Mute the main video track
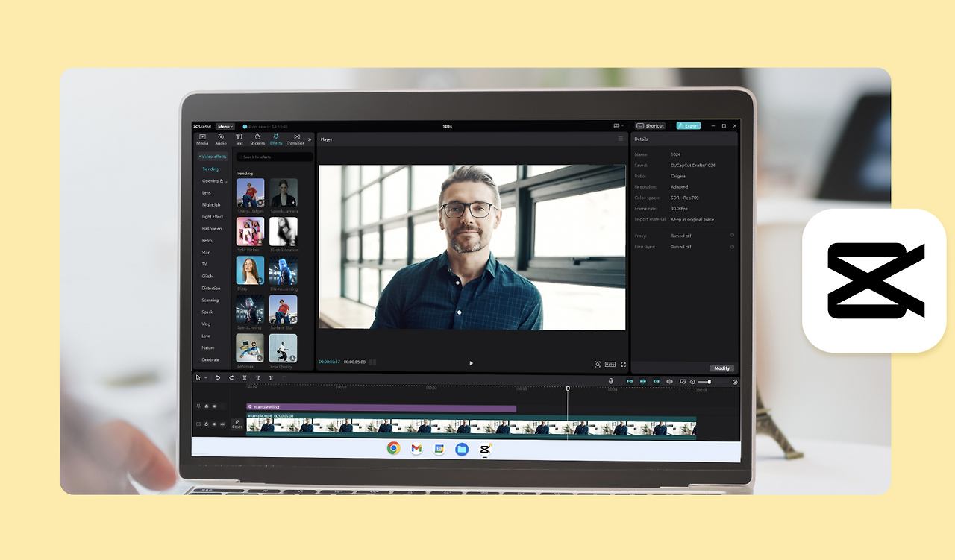The width and height of the screenshot is (955, 560). (x=222, y=424)
